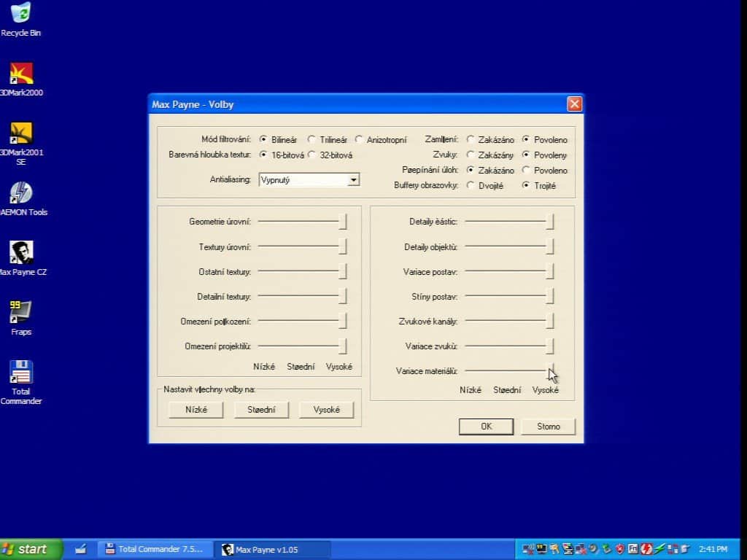Switch to Total Commander 7.5 taskbar window
The width and height of the screenshot is (747, 560).
pos(155,549)
